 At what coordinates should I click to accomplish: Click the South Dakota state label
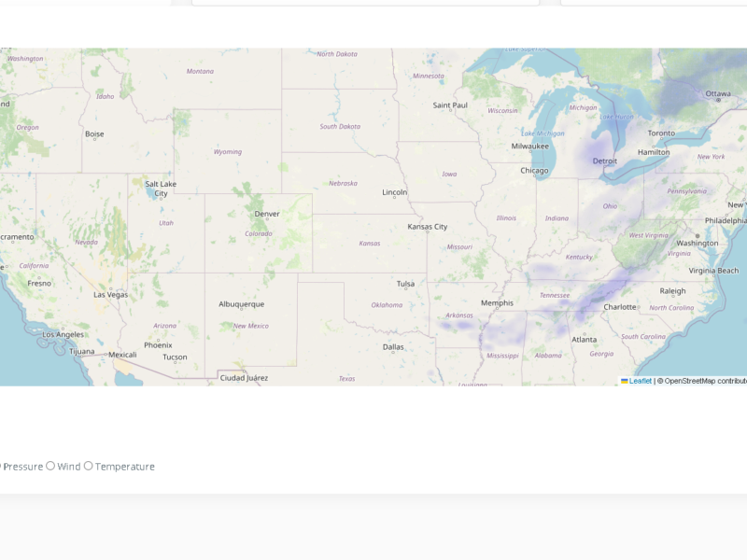tap(340, 127)
